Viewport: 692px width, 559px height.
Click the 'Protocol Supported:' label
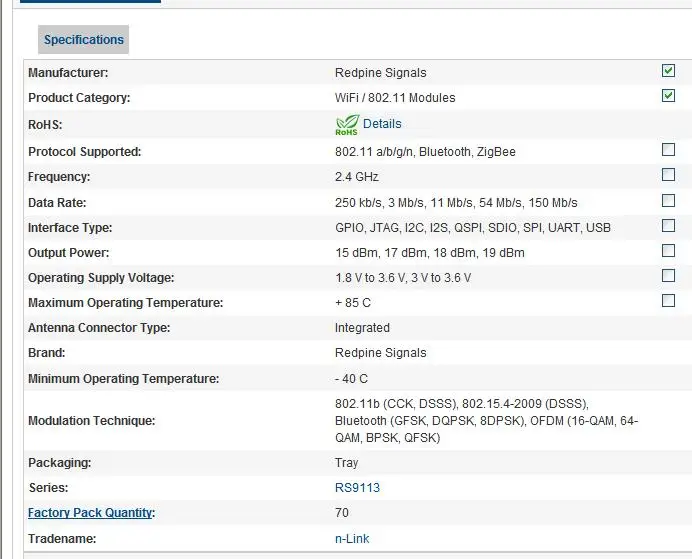pyautogui.click(x=84, y=152)
